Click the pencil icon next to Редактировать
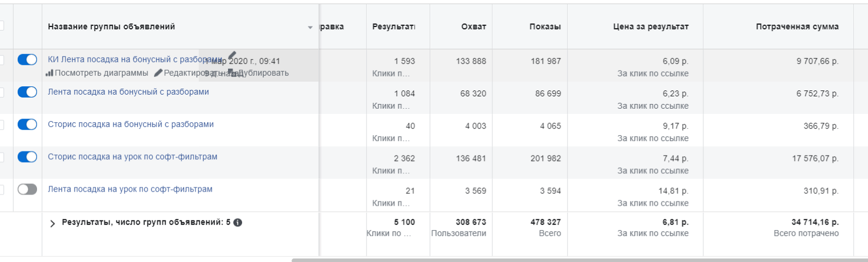868x262 pixels. point(158,73)
